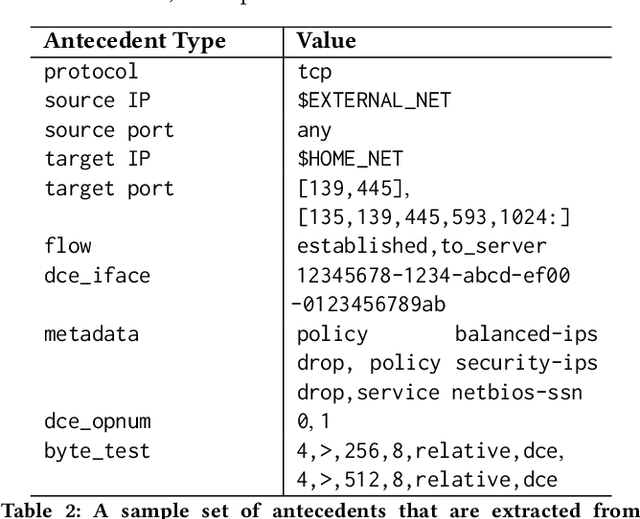Select the 'target IP' row label

click(96, 159)
